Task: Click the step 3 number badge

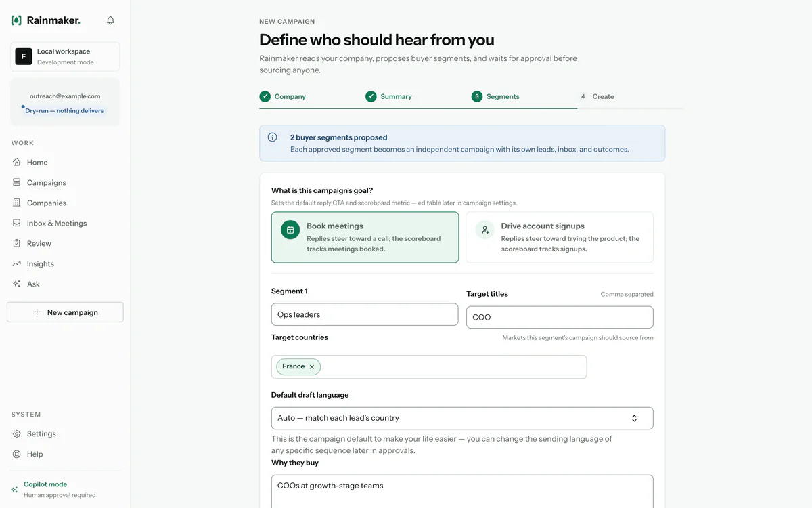Action: click(477, 96)
